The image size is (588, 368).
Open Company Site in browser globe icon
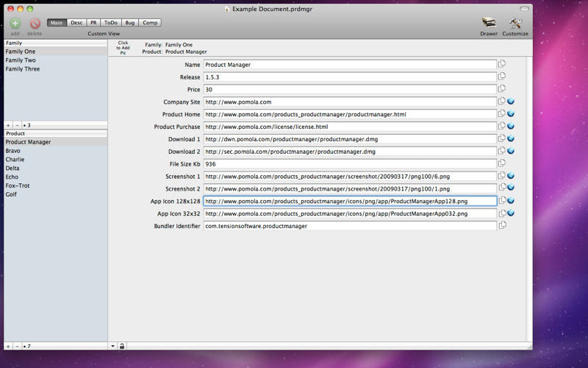tap(511, 102)
